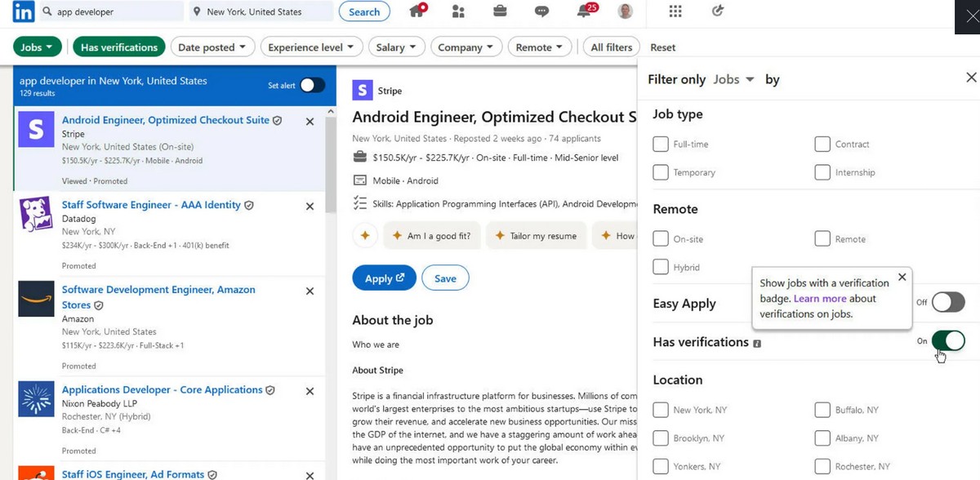Open the LinkedIn Home icon
Image resolution: width=980 pixels, height=480 pixels.
point(418,11)
